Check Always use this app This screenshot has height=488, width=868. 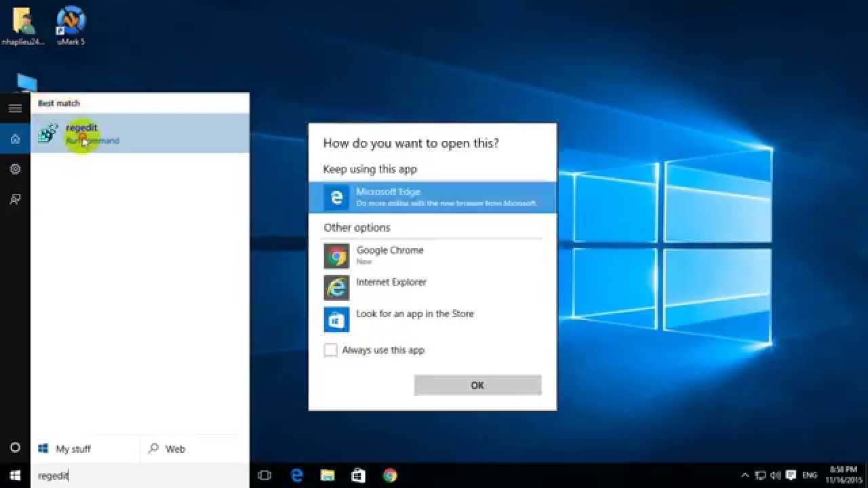[330, 350]
